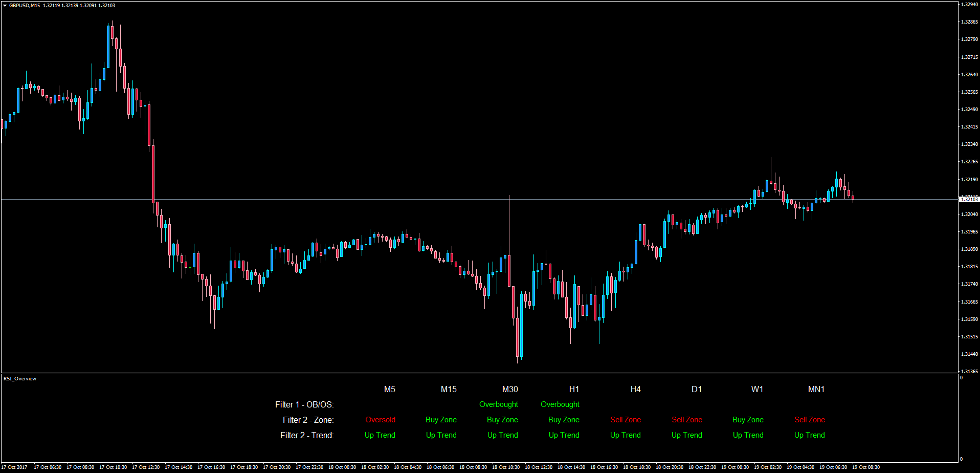Click the MN1 timeframe column header
The height and width of the screenshot is (473, 980).
click(x=816, y=390)
